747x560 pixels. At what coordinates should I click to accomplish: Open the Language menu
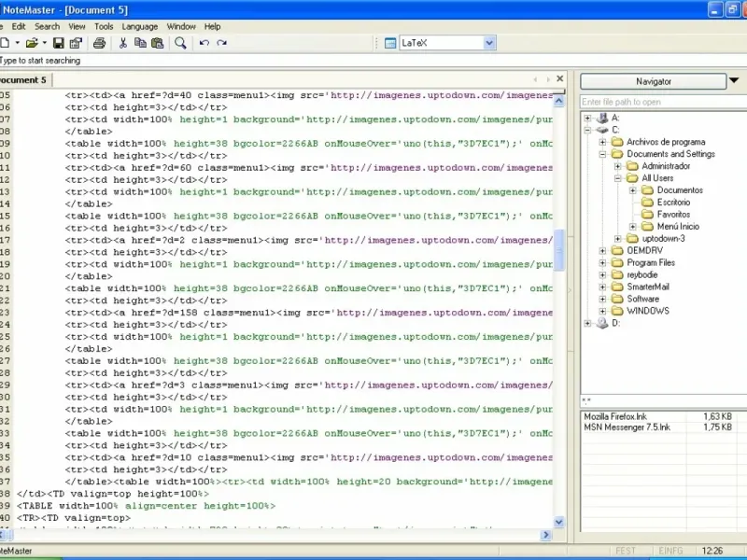140,26
